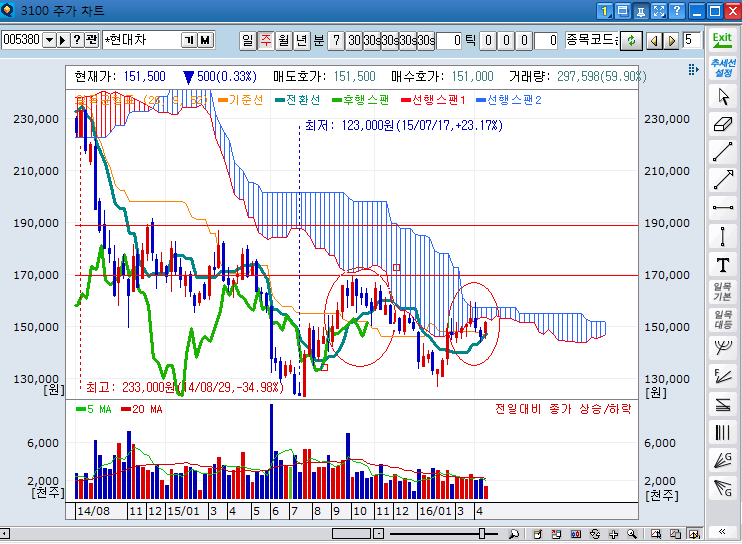Toggle the 주 (weekly) period button
The height and width of the screenshot is (544, 742).
[266, 40]
